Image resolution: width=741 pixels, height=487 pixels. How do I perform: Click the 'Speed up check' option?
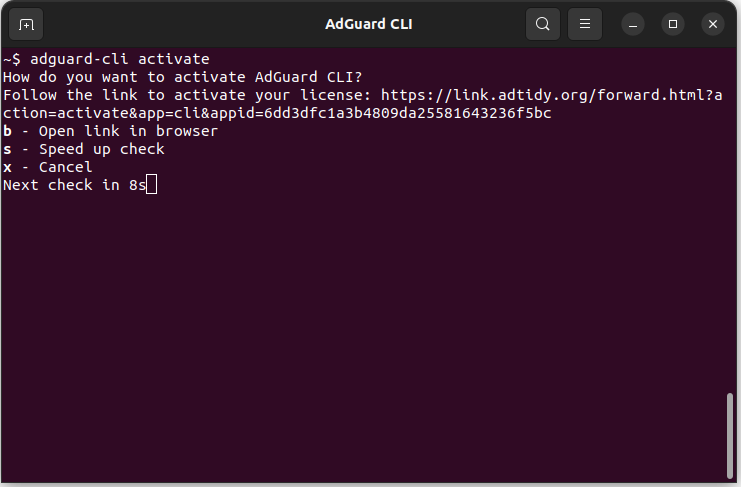click(101, 149)
